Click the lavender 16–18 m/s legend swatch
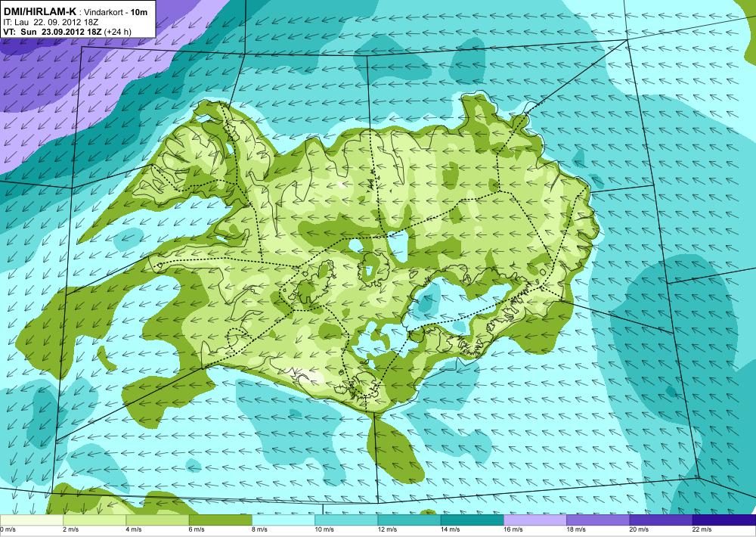Image resolution: width=756 pixels, height=537 pixels. point(535,520)
